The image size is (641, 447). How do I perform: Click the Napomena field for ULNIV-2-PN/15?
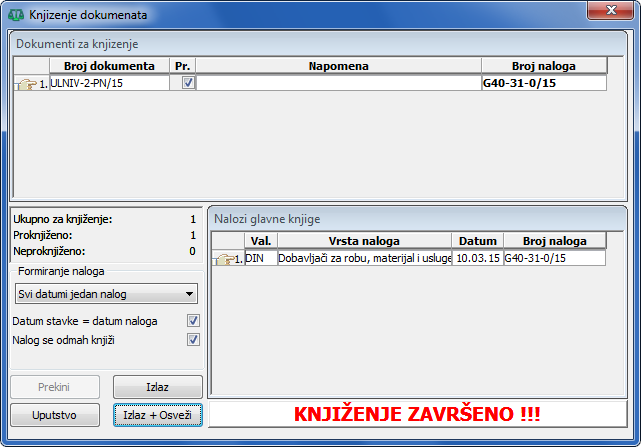tap(338, 84)
